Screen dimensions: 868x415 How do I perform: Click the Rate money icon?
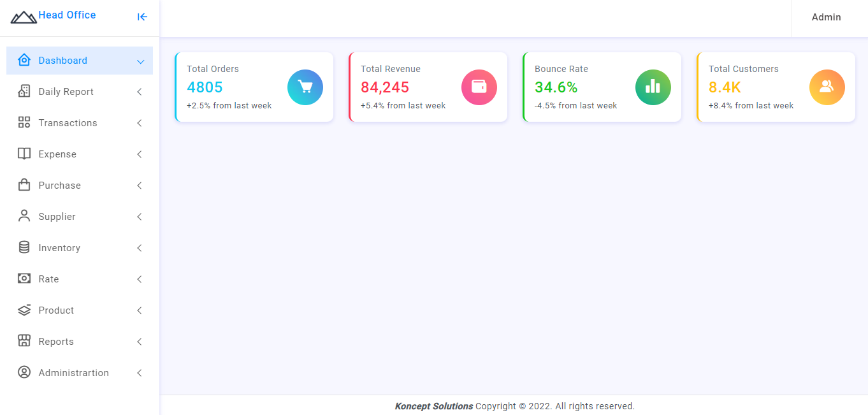(24, 279)
